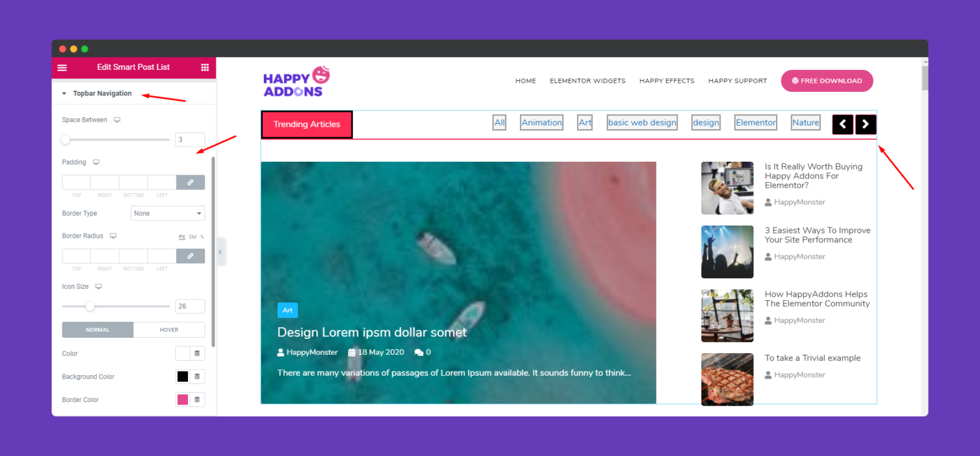Click the 18 May 2020 date
Screen dimensions: 980x456
click(x=376, y=352)
